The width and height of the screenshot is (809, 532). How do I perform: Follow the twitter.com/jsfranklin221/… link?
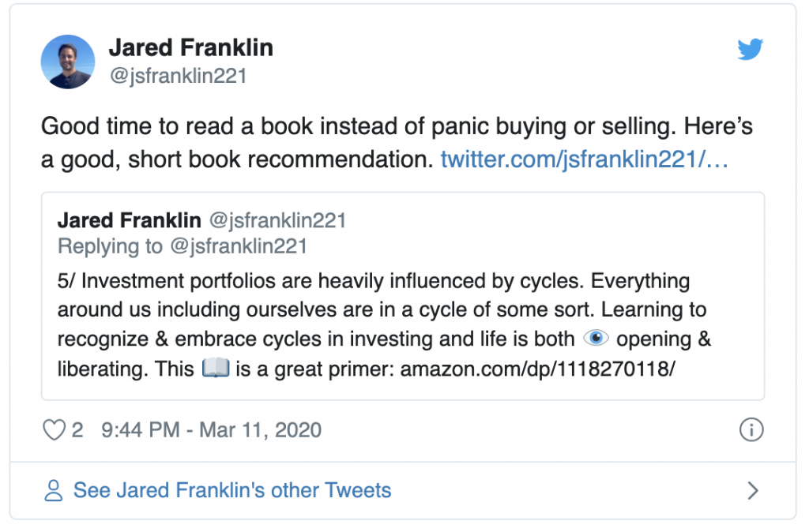coord(584,160)
